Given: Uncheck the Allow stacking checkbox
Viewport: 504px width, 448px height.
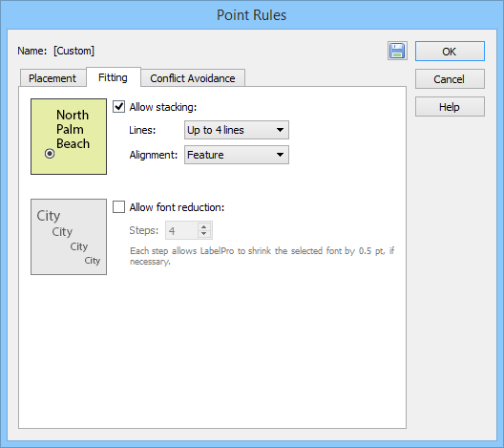Looking at the screenshot, I should pyautogui.click(x=118, y=106).
